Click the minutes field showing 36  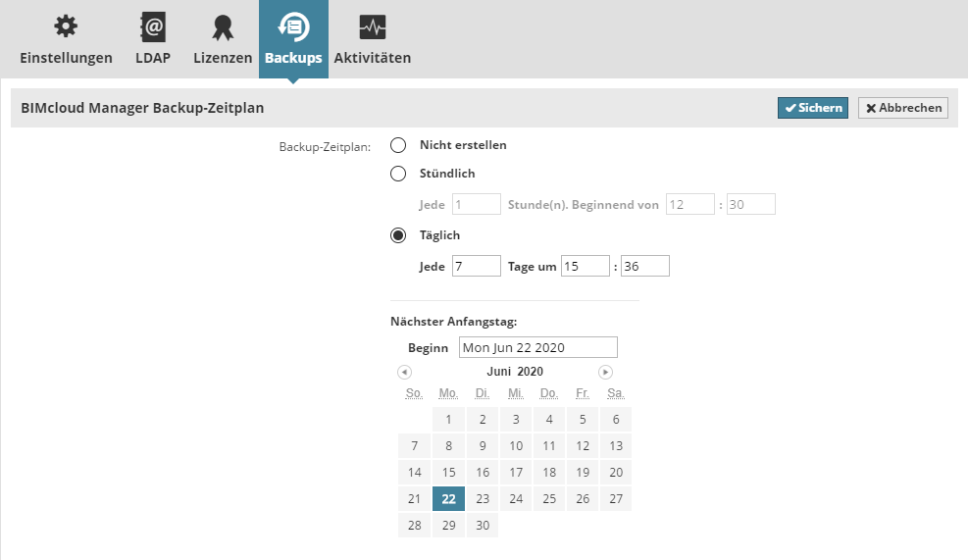644,266
